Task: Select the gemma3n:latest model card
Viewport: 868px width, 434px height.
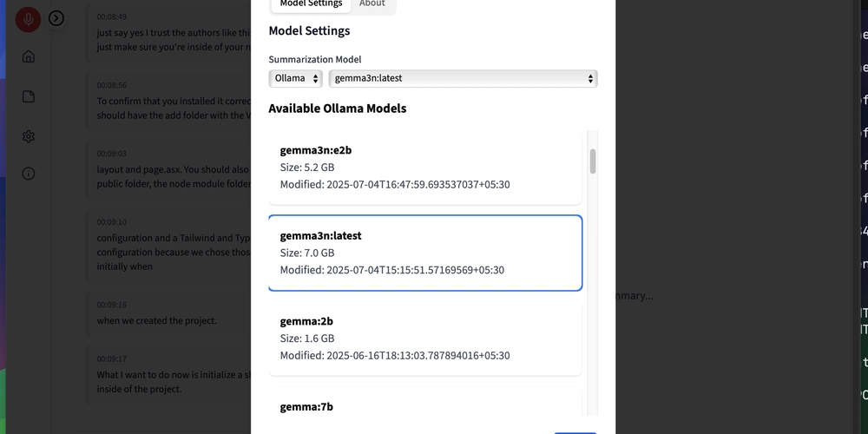Action: pos(425,253)
